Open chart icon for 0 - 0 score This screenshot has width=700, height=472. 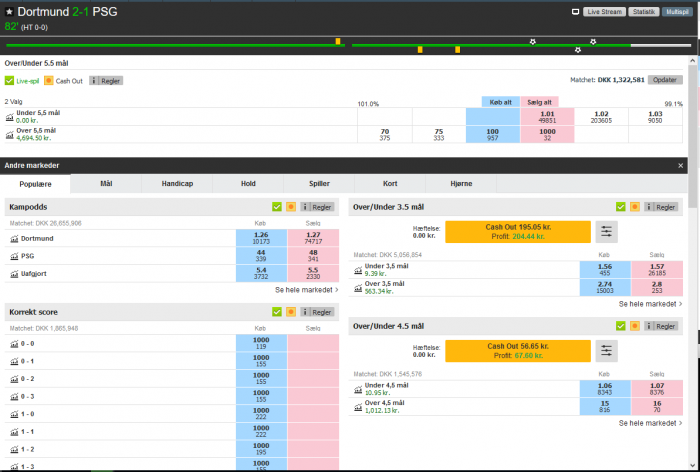tap(14, 344)
